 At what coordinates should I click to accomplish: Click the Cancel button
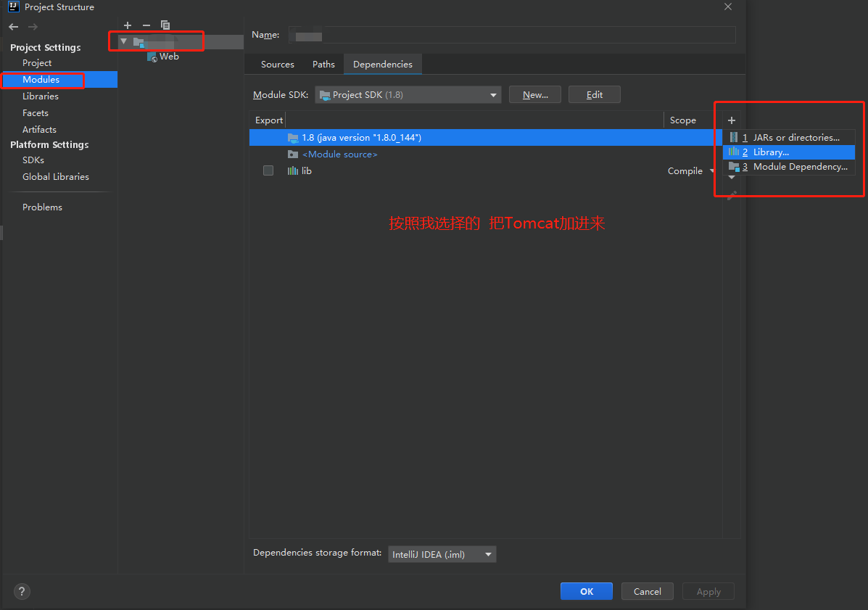pyautogui.click(x=647, y=591)
